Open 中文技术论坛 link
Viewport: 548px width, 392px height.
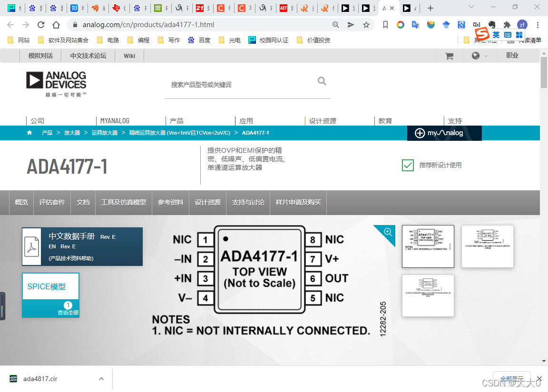coord(88,56)
